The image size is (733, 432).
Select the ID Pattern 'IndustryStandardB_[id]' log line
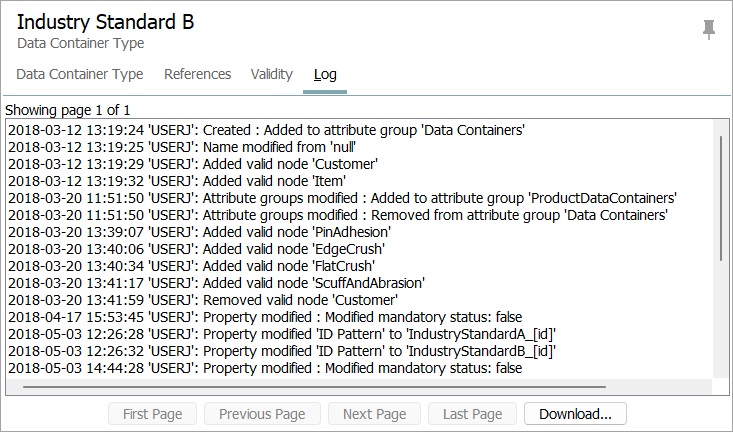coord(282,351)
